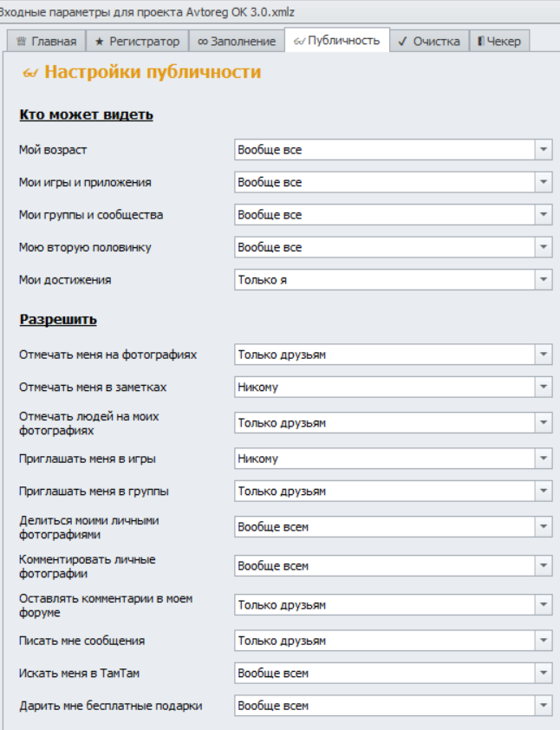
Task: Open the Регистратор tab
Action: [136, 41]
